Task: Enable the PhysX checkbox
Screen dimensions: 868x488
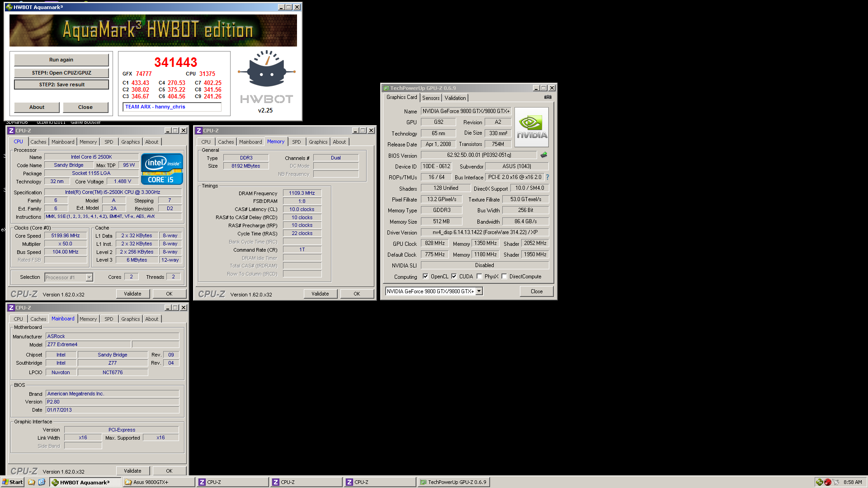Action: coord(479,277)
